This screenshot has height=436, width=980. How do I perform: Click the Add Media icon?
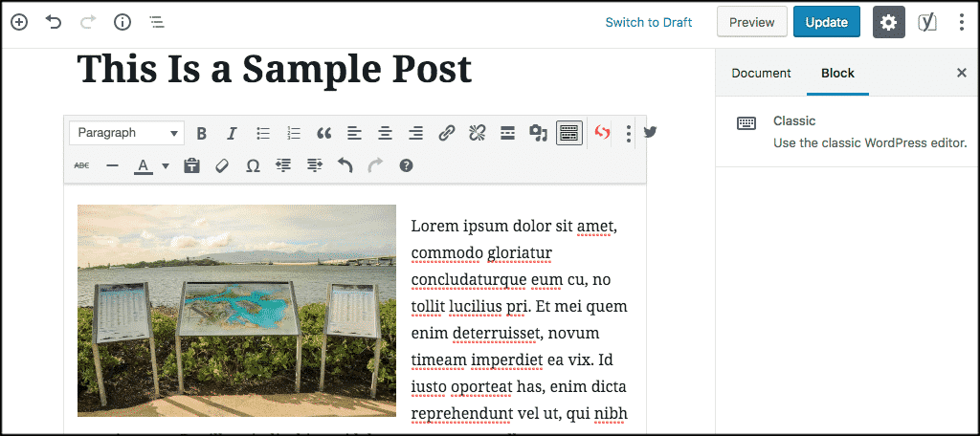pyautogui.click(x=538, y=134)
